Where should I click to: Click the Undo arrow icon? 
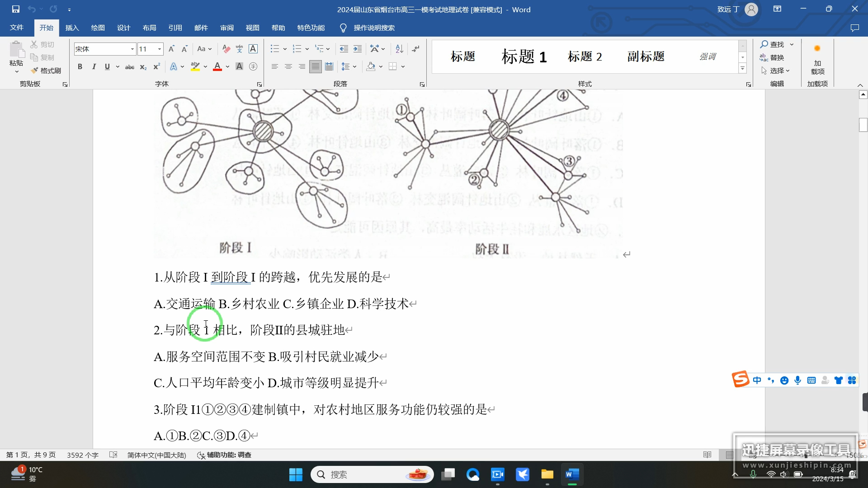tap(32, 9)
